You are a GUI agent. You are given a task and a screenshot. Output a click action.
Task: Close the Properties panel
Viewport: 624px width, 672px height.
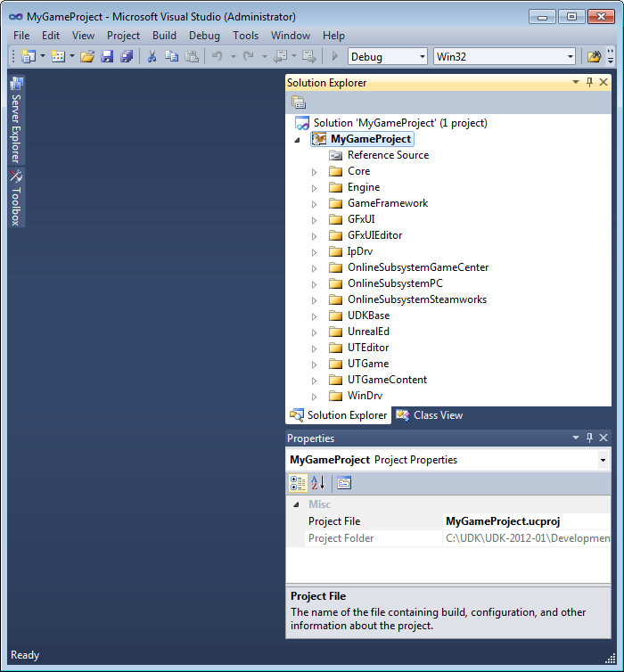coord(603,438)
